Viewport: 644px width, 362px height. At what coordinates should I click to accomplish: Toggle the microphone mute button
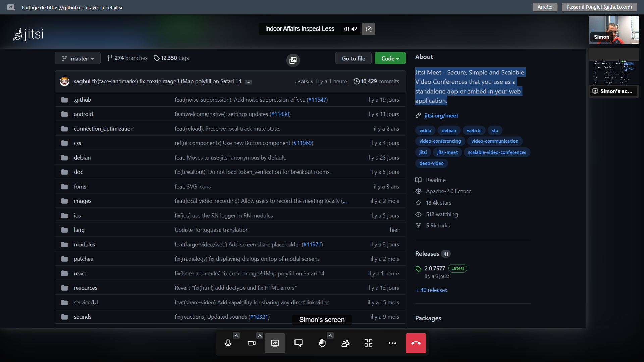click(228, 343)
